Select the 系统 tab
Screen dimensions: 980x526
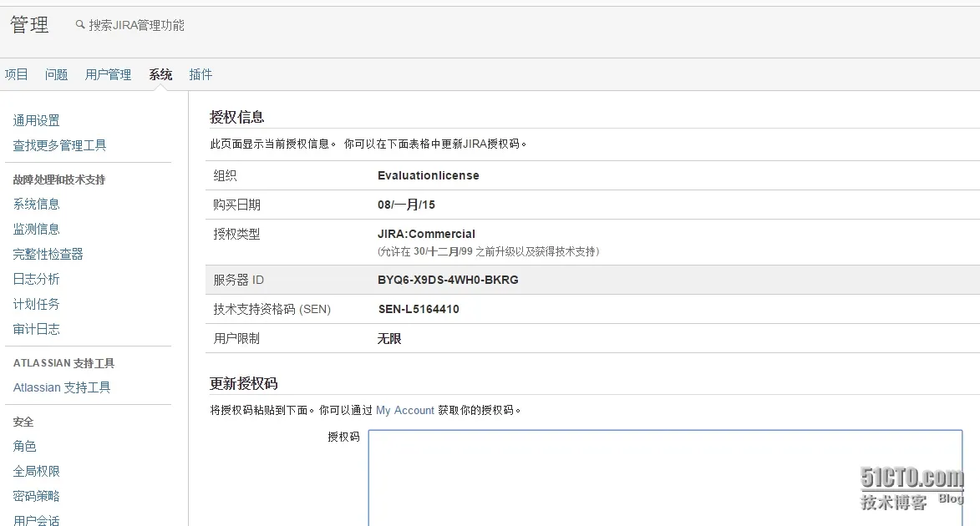pyautogui.click(x=160, y=74)
